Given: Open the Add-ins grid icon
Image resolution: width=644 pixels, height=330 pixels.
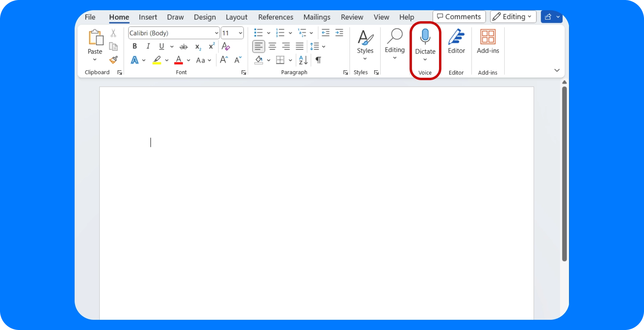Looking at the screenshot, I should tap(488, 37).
